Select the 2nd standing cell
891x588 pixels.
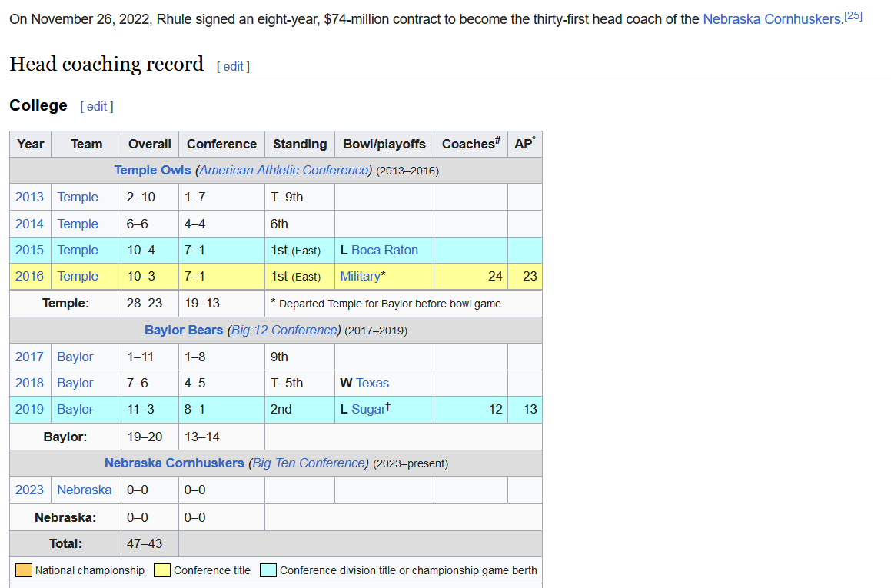[x=300, y=409]
